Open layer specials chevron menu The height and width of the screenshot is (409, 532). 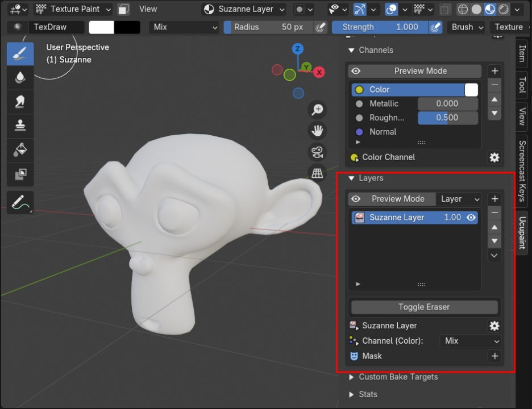tap(494, 256)
